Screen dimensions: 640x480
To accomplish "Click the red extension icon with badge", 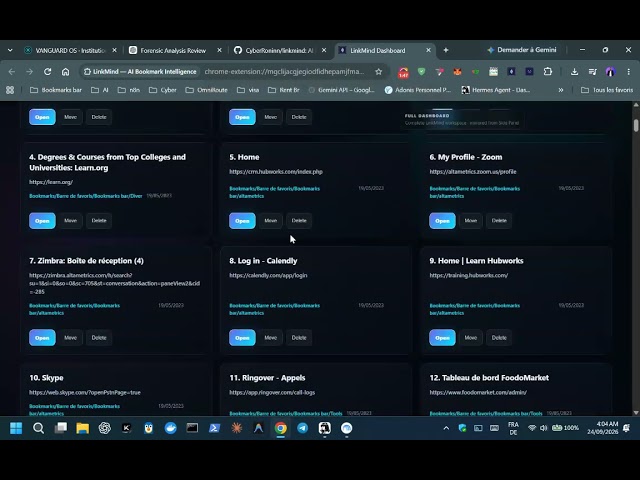I will [x=403, y=72].
